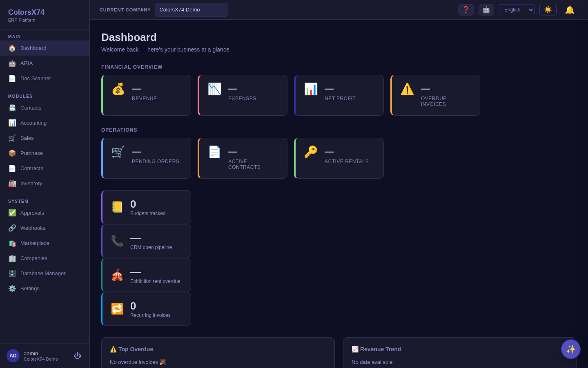Screen dimensions: 588x368
Task: Click the ColorsX74 logo title
Action: point(27,12)
